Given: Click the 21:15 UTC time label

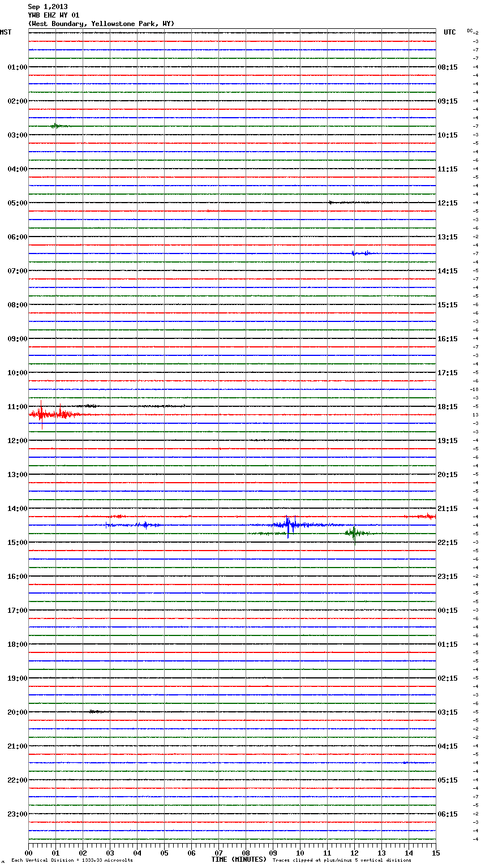Looking at the screenshot, I should click(x=448, y=509).
